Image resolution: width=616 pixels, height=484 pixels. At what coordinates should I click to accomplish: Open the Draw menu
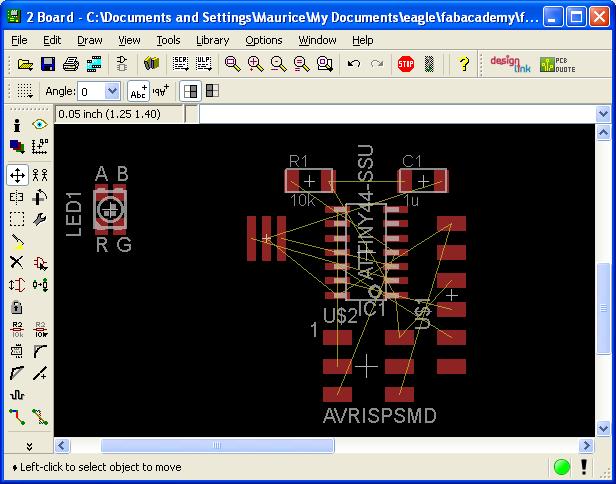click(x=90, y=40)
